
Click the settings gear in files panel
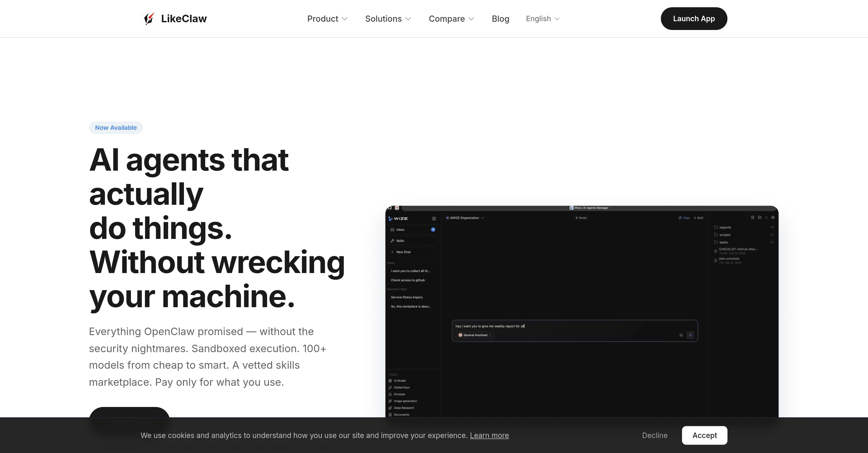coord(773,217)
